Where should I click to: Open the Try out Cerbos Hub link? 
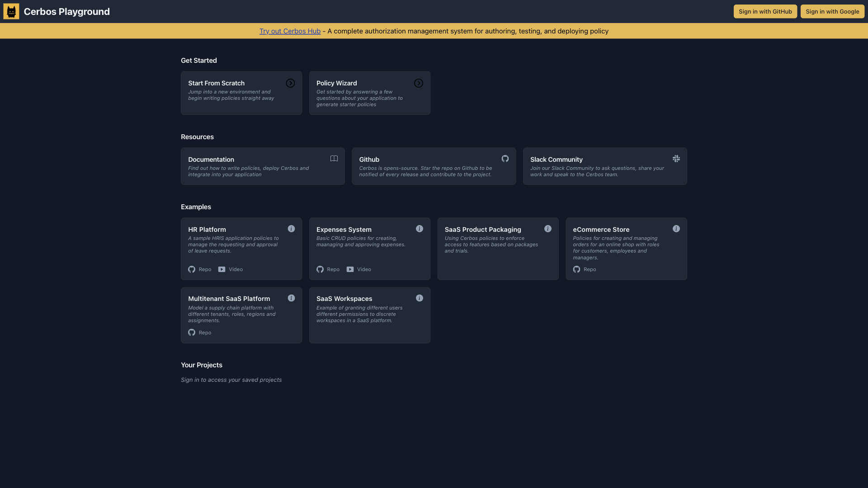point(290,31)
